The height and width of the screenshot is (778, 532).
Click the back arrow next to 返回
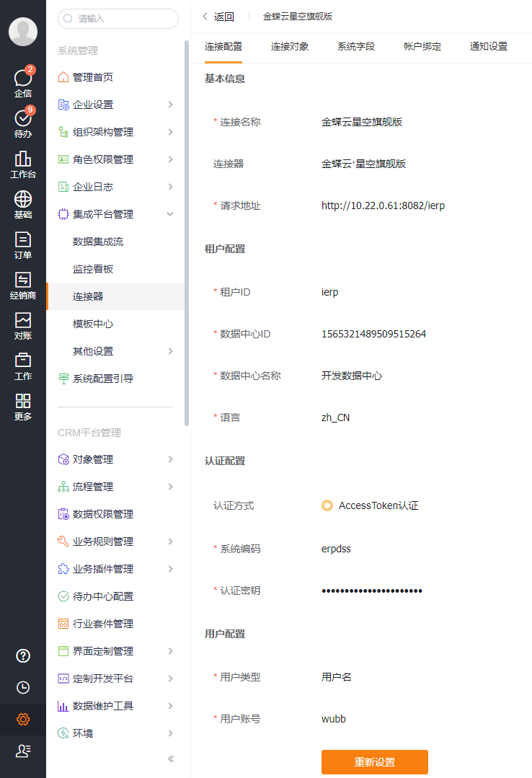tap(205, 17)
